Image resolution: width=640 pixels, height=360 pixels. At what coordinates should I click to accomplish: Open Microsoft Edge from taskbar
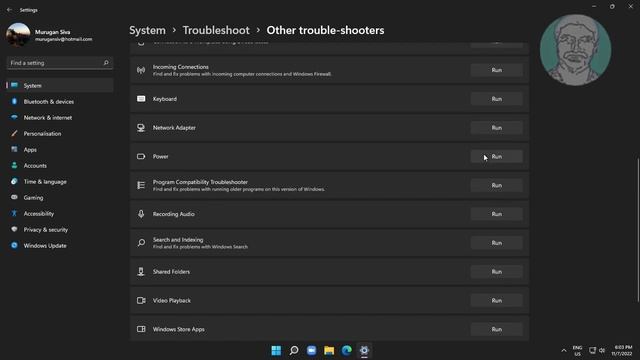[x=347, y=350]
